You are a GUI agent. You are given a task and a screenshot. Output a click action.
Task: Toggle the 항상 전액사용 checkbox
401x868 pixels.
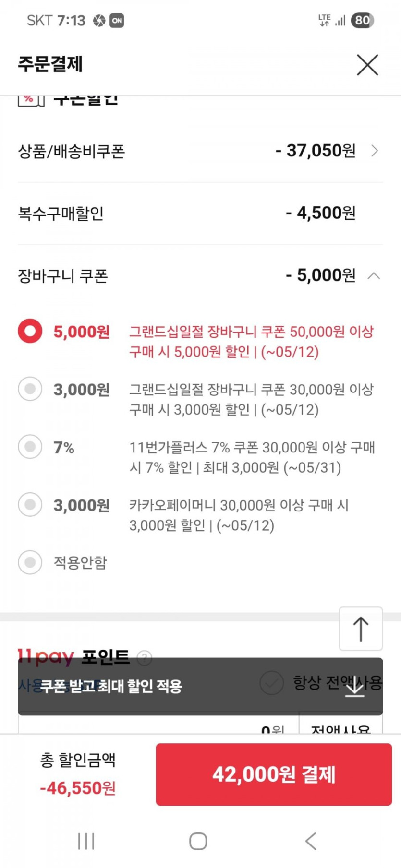click(272, 682)
